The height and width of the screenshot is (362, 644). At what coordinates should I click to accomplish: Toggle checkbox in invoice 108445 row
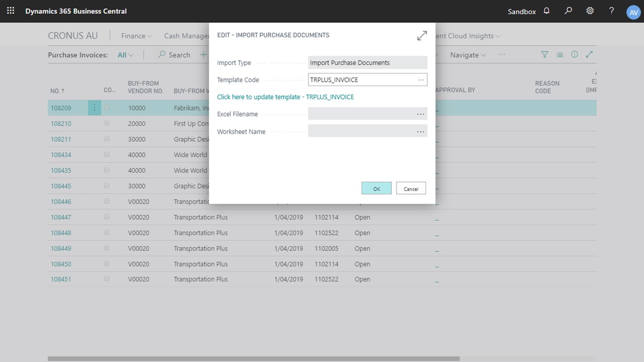107,186
